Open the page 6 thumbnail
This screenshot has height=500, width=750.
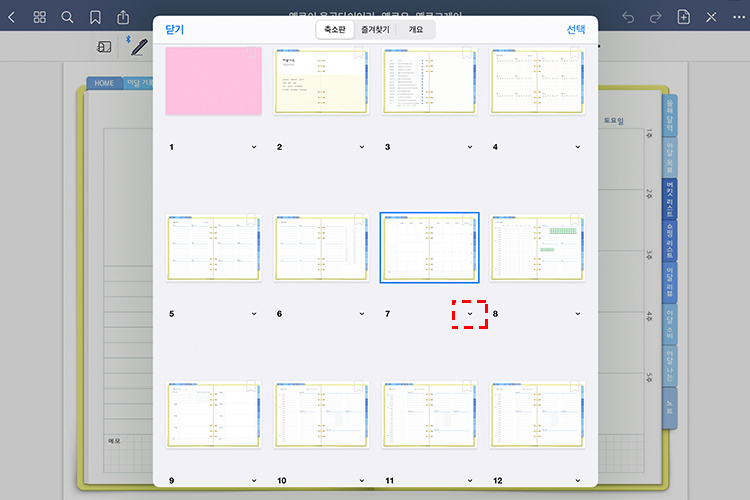[x=321, y=247]
